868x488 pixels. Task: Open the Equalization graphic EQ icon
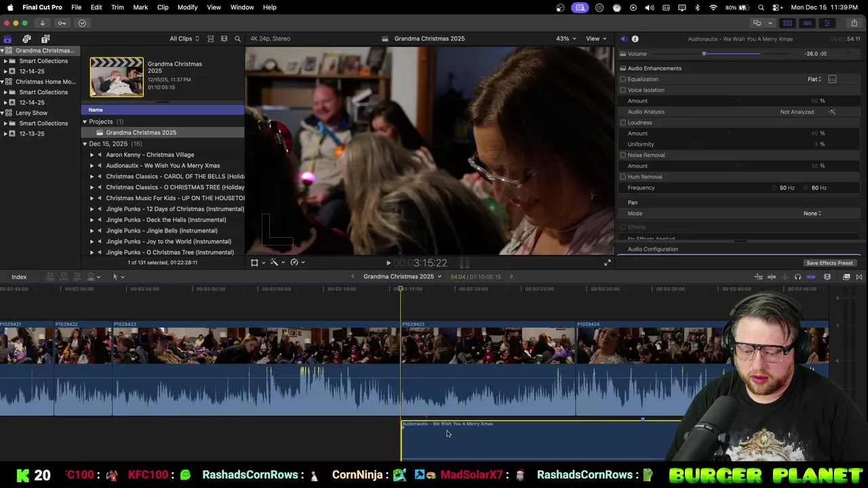click(832, 79)
